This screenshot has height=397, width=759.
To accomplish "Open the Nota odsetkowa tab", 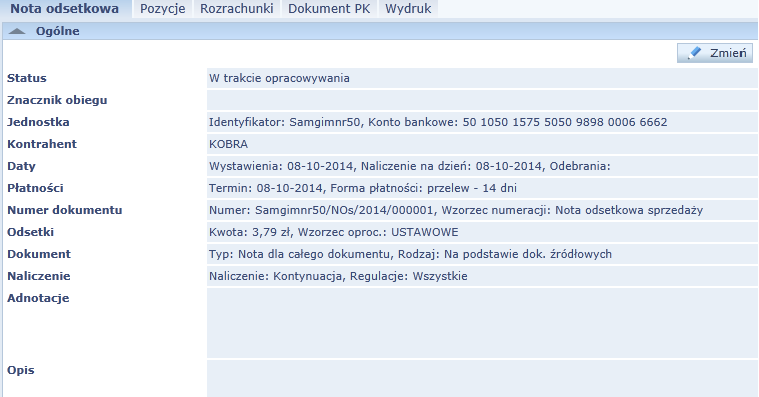I will click(64, 9).
